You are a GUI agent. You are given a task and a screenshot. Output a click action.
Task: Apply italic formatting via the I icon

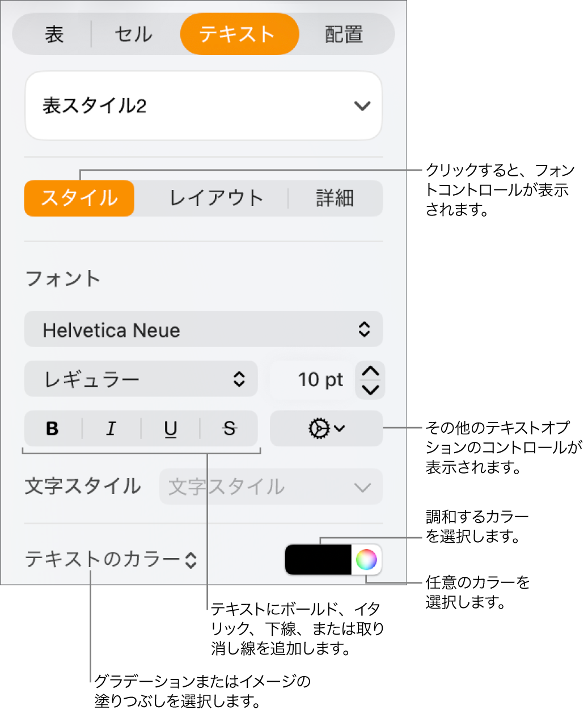click(111, 429)
